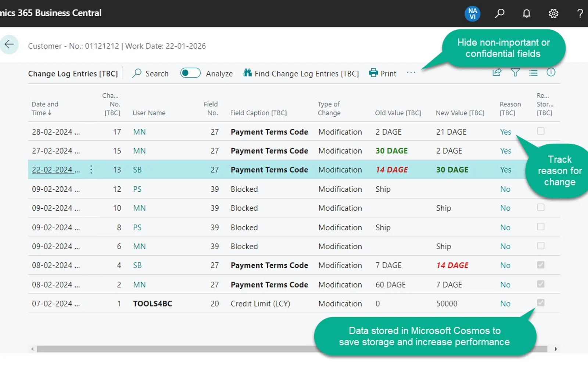Open the filter pane funnel icon
The width and height of the screenshot is (588, 368).
point(515,72)
